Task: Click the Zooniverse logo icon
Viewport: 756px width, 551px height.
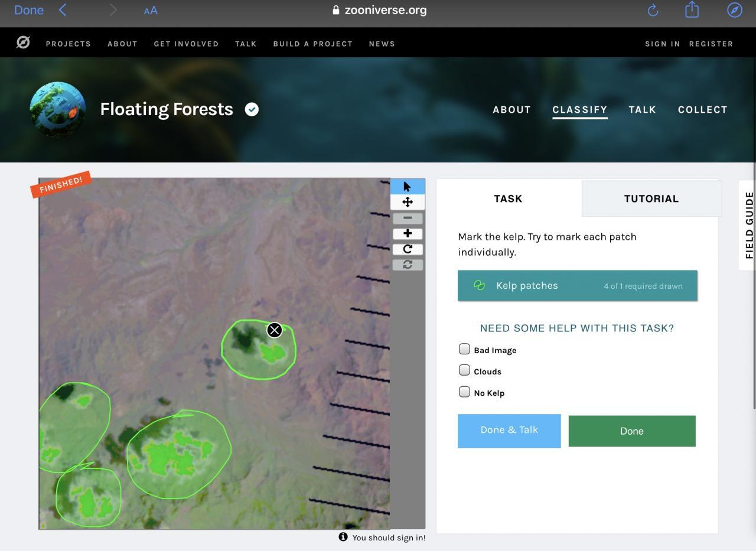Action: click(23, 43)
